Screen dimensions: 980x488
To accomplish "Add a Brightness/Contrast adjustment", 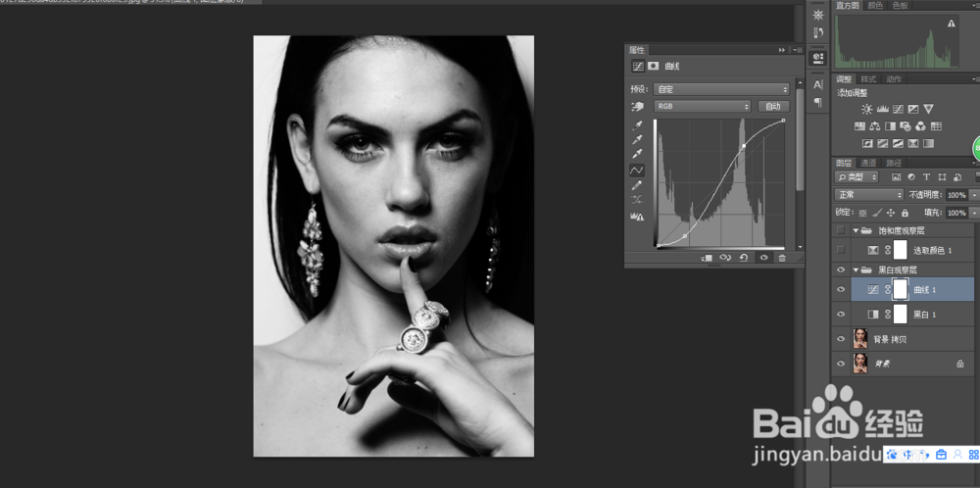I will tap(867, 110).
